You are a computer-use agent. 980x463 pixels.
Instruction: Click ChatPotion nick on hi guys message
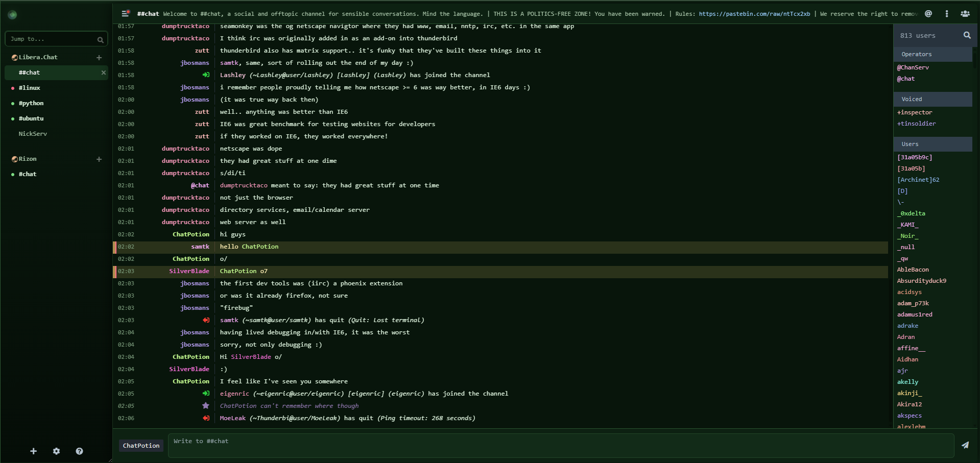coord(191,234)
